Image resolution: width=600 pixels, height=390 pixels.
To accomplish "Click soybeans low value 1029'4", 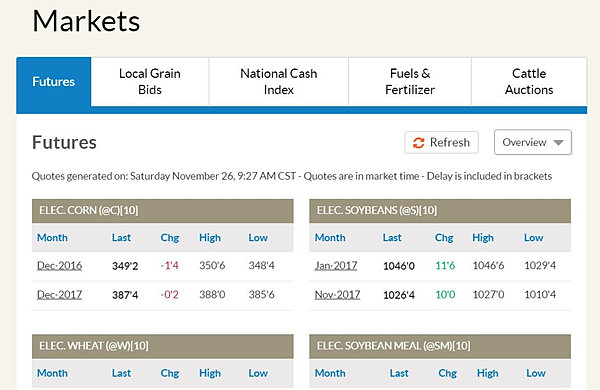I will point(540,266).
